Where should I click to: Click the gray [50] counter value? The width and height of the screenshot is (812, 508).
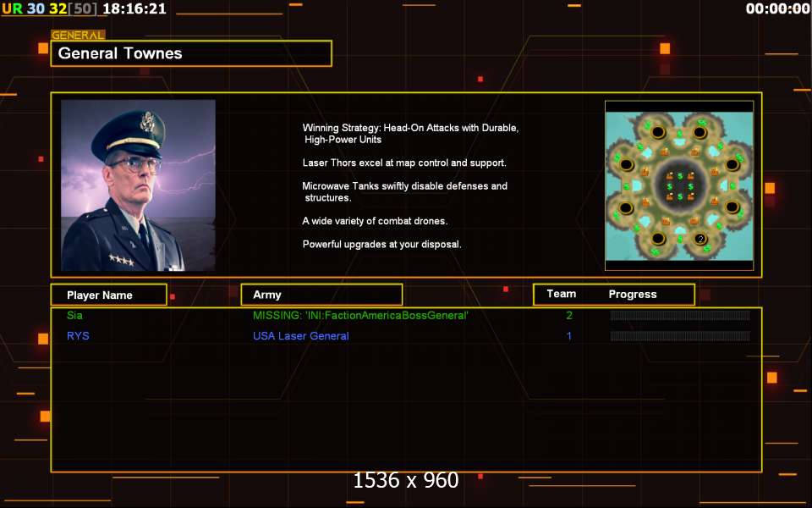point(82,8)
